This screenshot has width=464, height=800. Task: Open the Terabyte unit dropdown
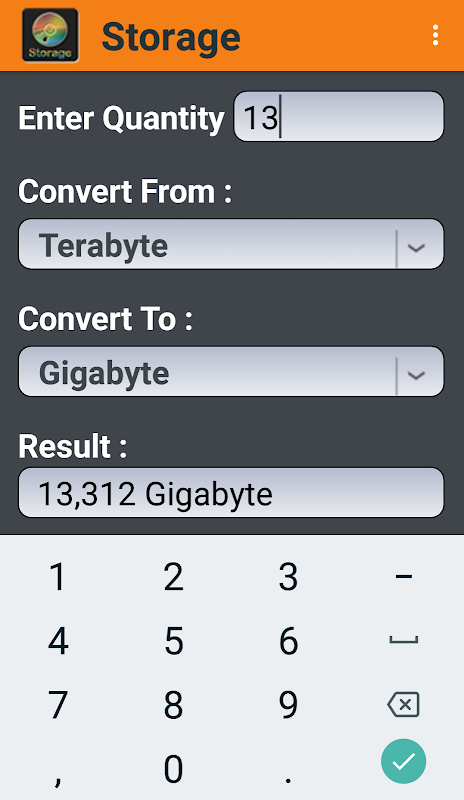pyautogui.click(x=231, y=244)
